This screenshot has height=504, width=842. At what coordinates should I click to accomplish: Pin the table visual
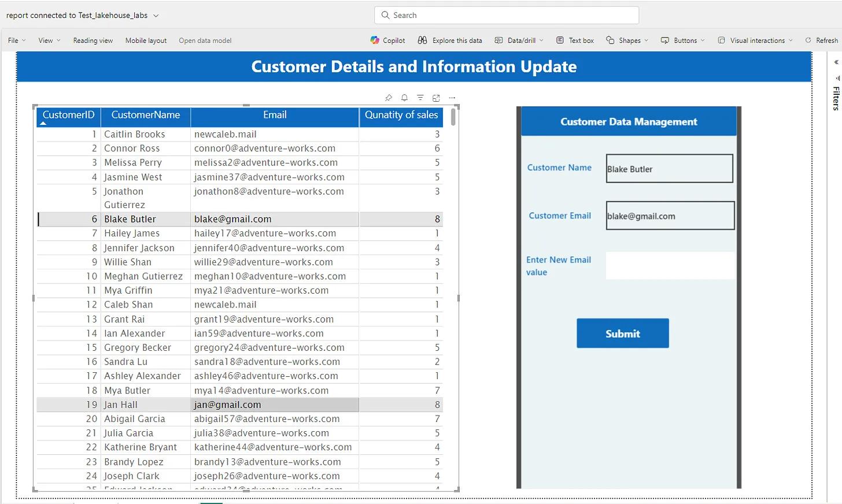point(389,98)
